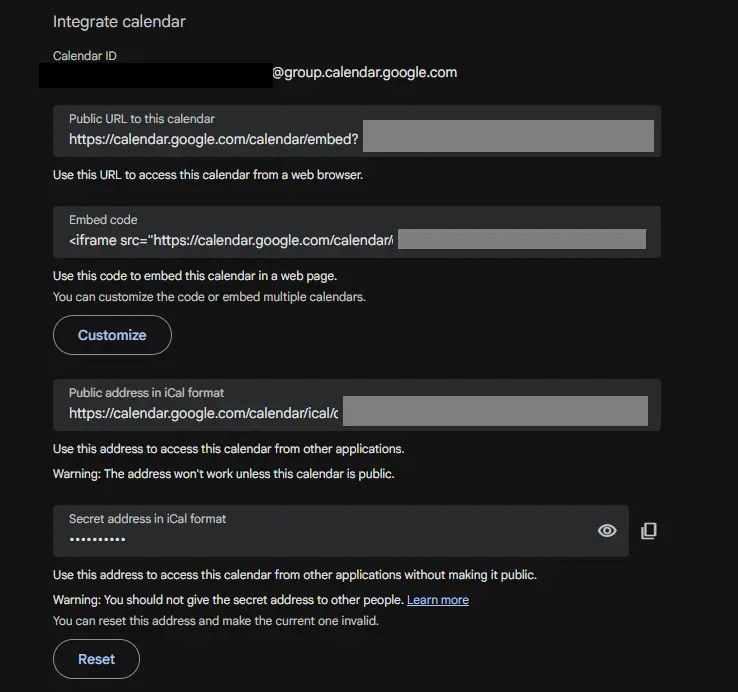Select the Embed code field

click(357, 232)
